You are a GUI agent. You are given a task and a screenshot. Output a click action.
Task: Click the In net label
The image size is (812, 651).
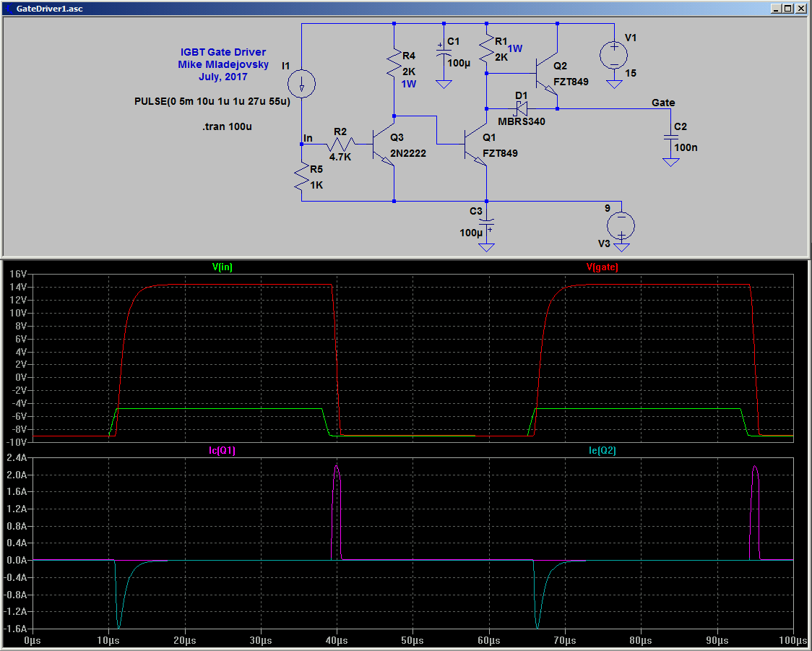[308, 138]
